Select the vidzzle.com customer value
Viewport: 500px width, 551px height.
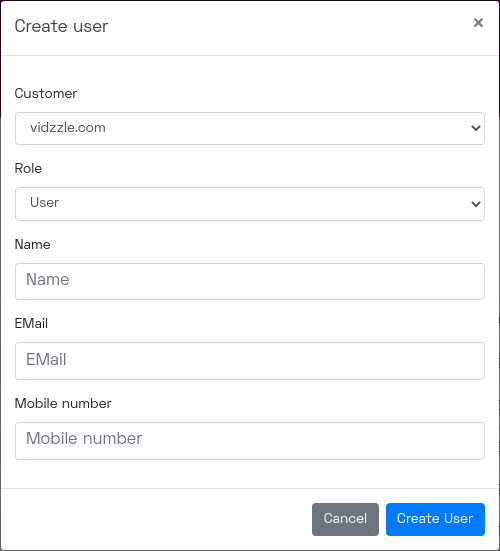[x=68, y=128]
